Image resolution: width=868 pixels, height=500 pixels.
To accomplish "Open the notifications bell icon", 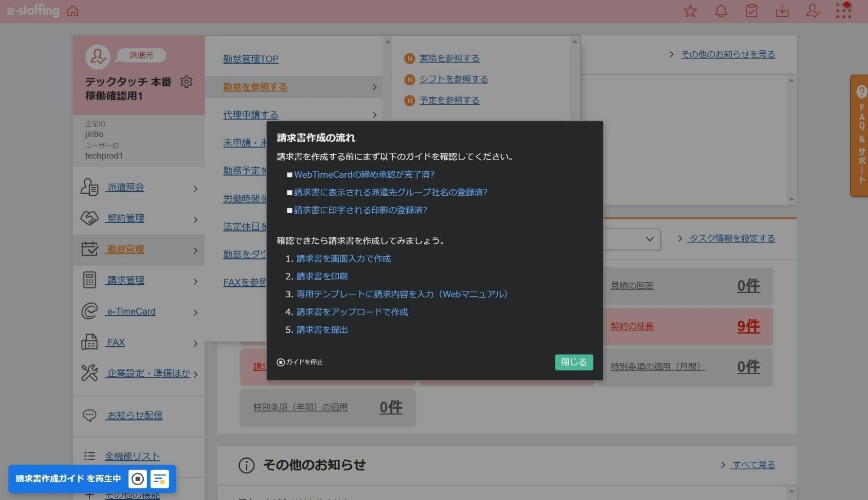I will [x=720, y=11].
